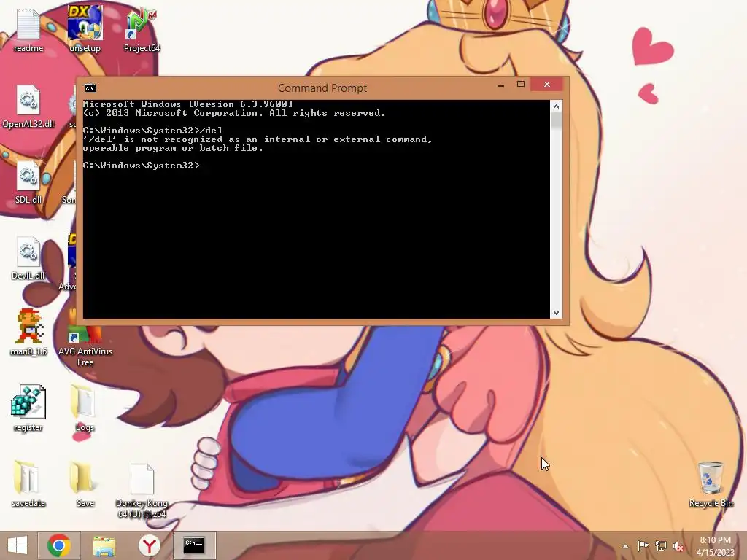Show hidden system tray icons
This screenshot has height=560, width=747.
(x=625, y=546)
